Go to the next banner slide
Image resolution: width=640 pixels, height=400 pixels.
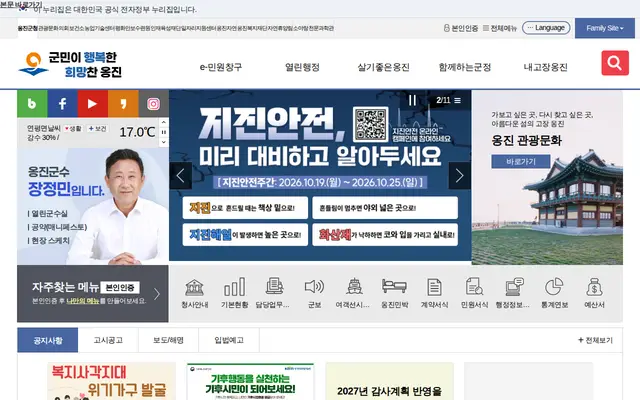coord(460,176)
